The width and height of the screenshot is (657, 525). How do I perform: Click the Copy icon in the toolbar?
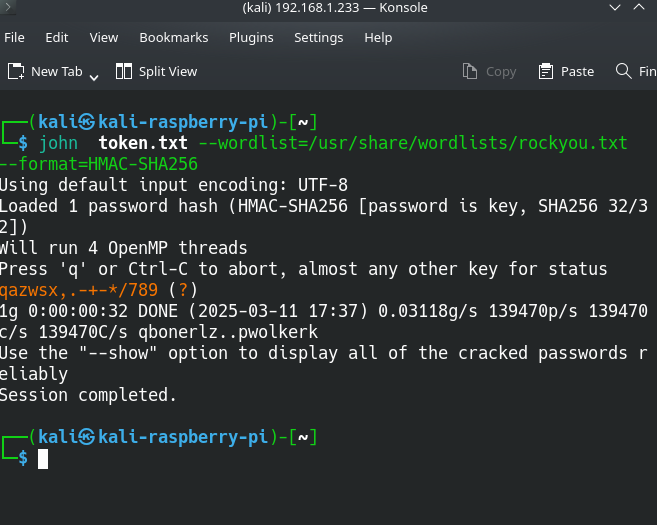click(470, 71)
